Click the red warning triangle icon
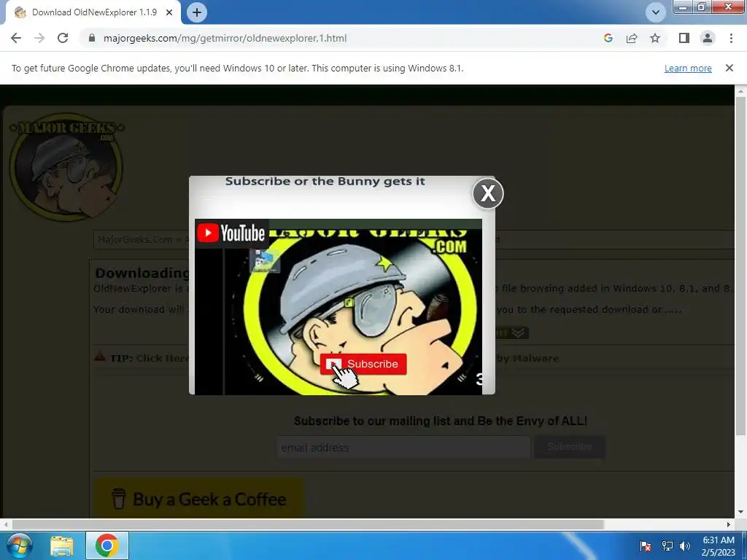This screenshot has height=560, width=747. pos(99,356)
